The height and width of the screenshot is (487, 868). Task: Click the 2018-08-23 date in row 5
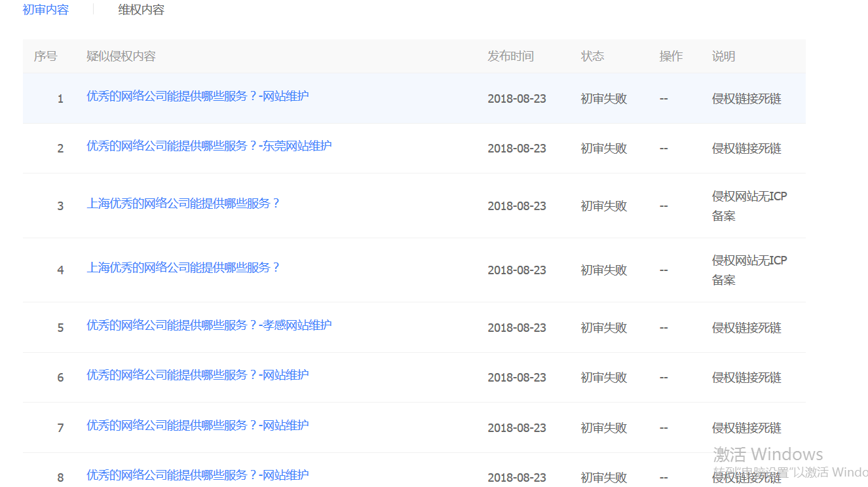pos(517,327)
